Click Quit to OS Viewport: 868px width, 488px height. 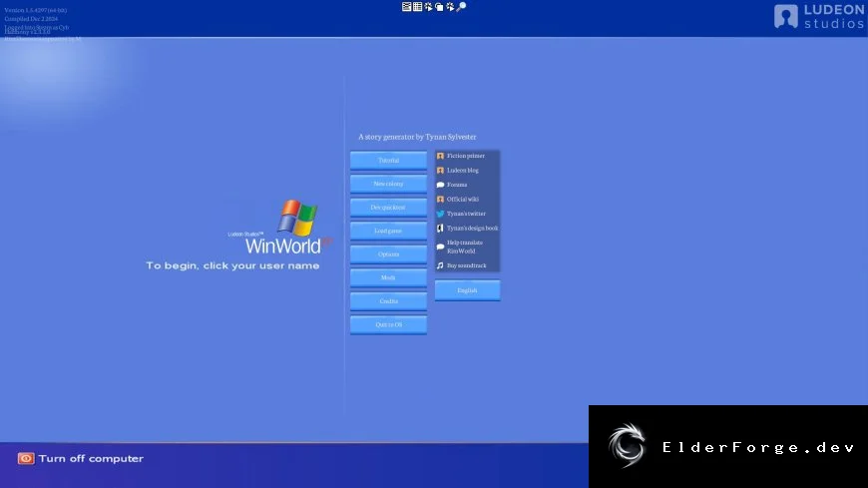tap(388, 324)
